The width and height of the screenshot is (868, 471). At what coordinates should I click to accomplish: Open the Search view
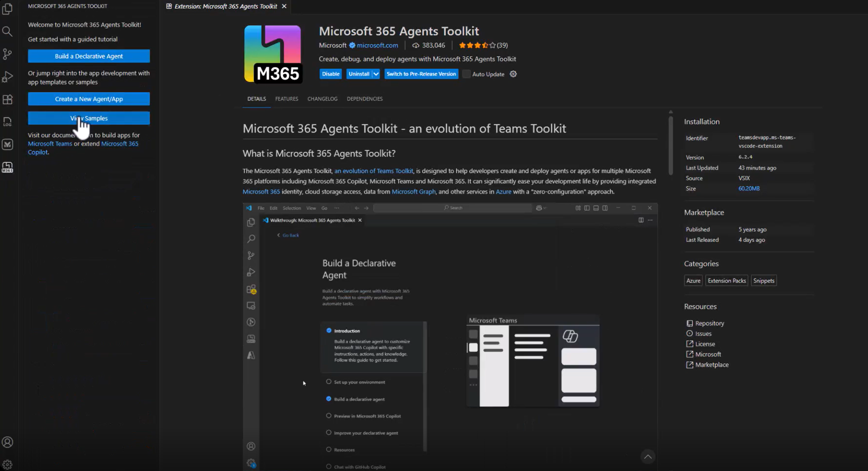tap(8, 31)
